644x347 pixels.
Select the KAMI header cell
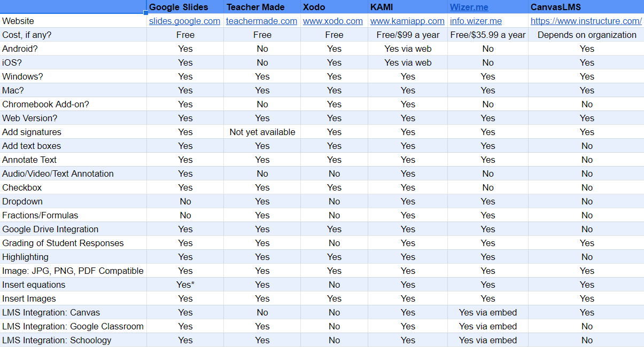pyautogui.click(x=408, y=7)
